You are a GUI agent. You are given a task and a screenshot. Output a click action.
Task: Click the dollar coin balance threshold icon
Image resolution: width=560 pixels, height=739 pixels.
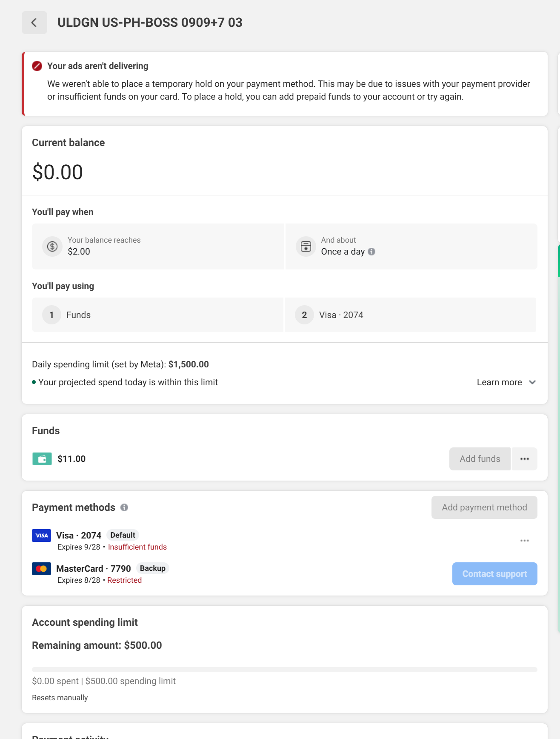point(52,246)
